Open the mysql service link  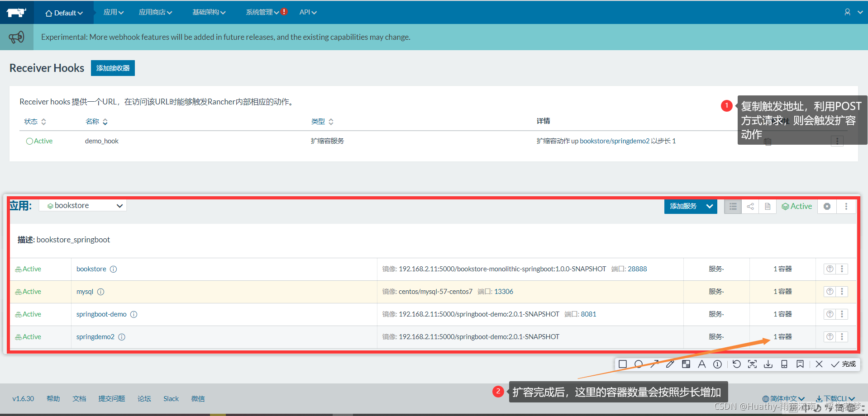pos(85,292)
